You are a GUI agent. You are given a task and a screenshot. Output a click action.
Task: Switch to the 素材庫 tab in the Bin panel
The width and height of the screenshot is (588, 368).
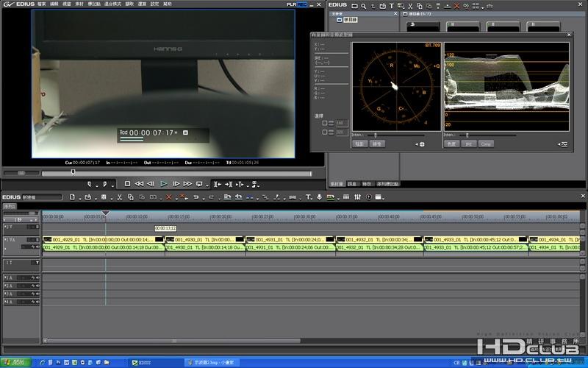point(337,184)
